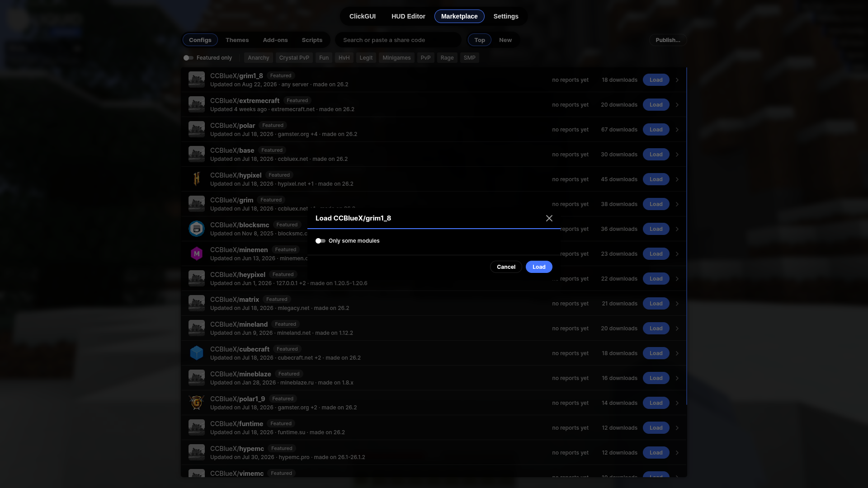The image size is (868, 488).
Task: Switch to Themes category
Action: (237, 40)
